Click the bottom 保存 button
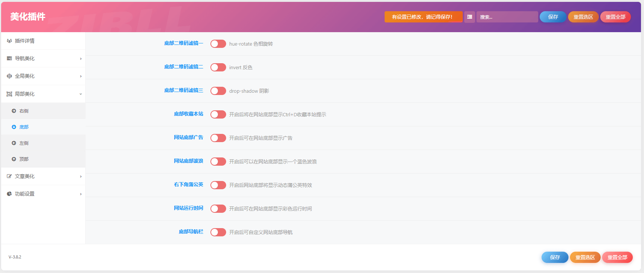 [x=555, y=257]
